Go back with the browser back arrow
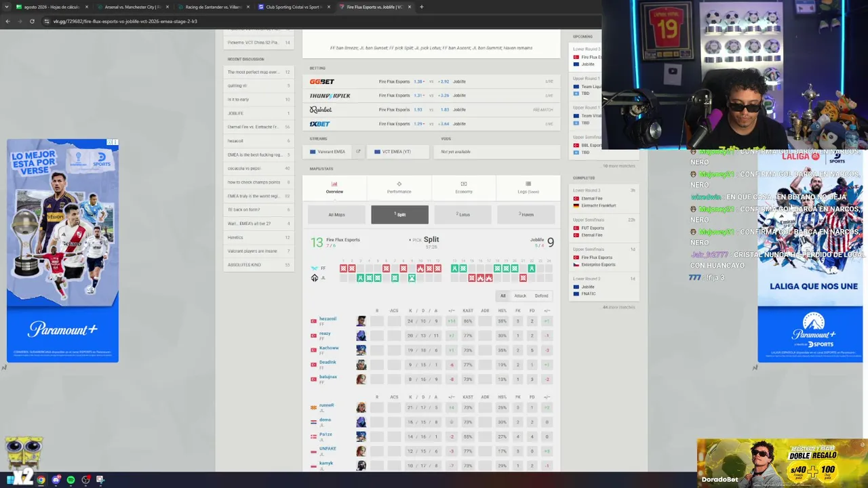 coord(7,21)
